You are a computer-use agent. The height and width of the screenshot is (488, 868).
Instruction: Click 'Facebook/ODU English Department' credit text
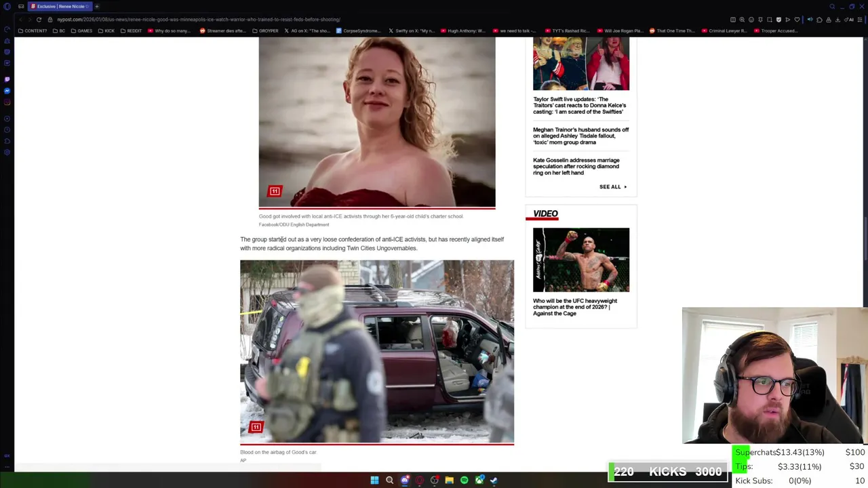[x=294, y=224]
